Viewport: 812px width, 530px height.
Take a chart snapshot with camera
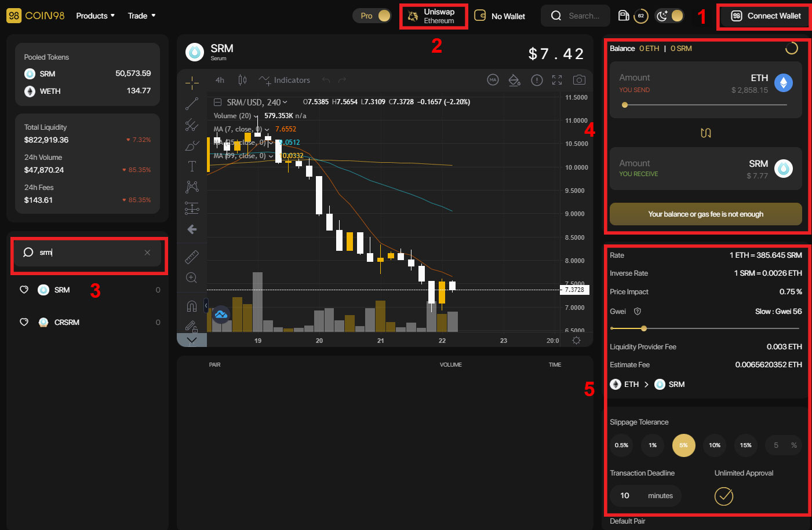click(x=578, y=80)
